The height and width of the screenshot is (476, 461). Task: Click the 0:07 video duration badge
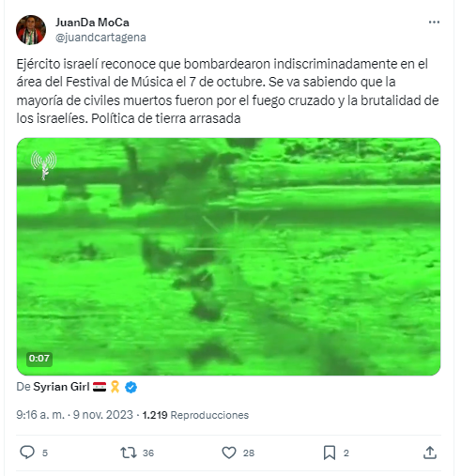[39, 359]
